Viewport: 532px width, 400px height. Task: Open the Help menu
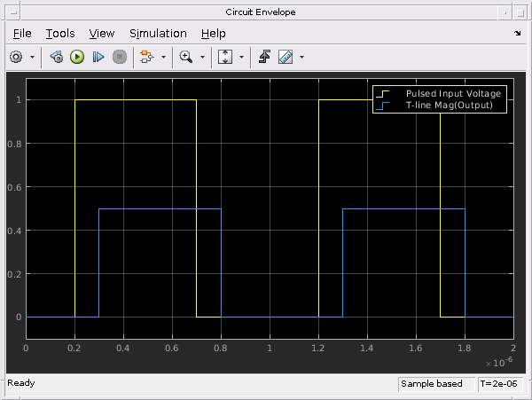(214, 34)
